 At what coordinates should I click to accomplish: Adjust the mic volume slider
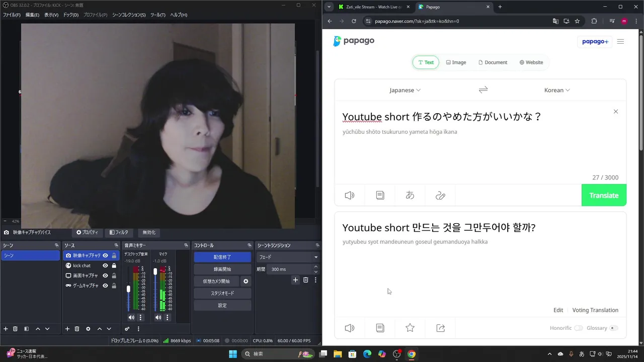[155, 271]
